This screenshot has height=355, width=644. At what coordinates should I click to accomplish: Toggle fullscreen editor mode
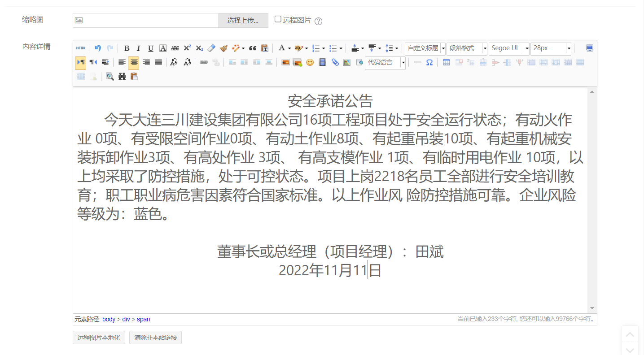[590, 48]
